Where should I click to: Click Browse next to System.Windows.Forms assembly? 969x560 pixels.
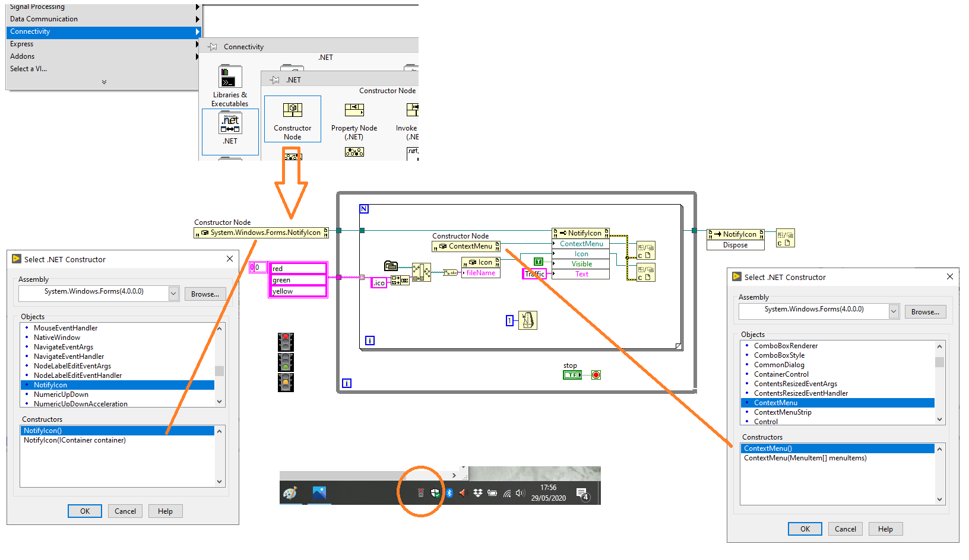pos(205,294)
